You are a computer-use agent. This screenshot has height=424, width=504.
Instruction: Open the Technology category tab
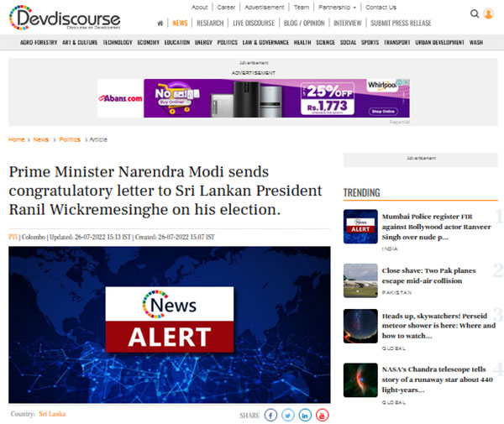click(x=118, y=42)
